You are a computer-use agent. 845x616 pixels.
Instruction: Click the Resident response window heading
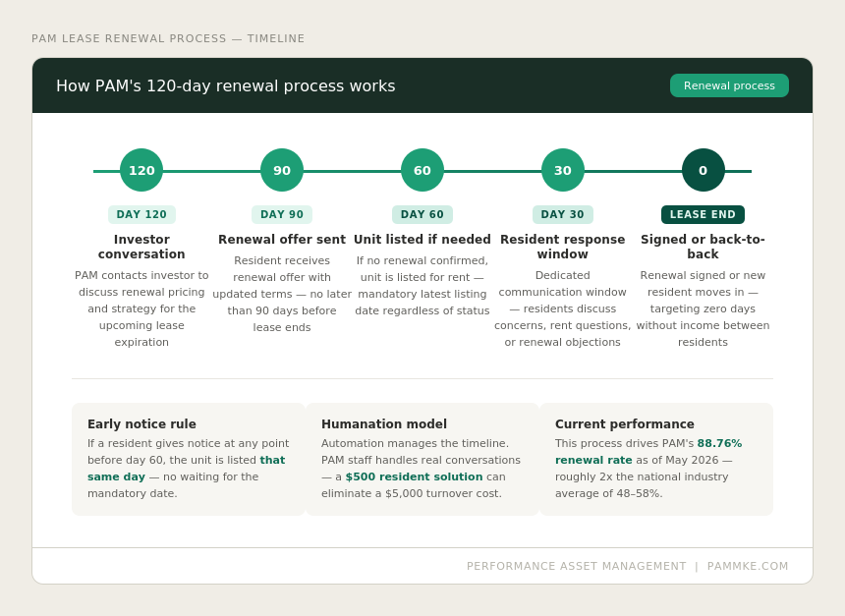[563, 247]
